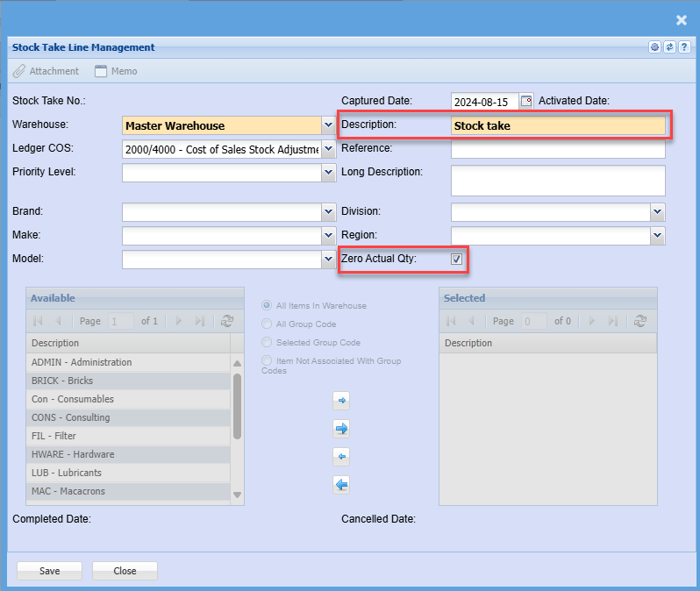700x591 pixels.
Task: Refresh the Selected list grid
Action: click(640, 322)
